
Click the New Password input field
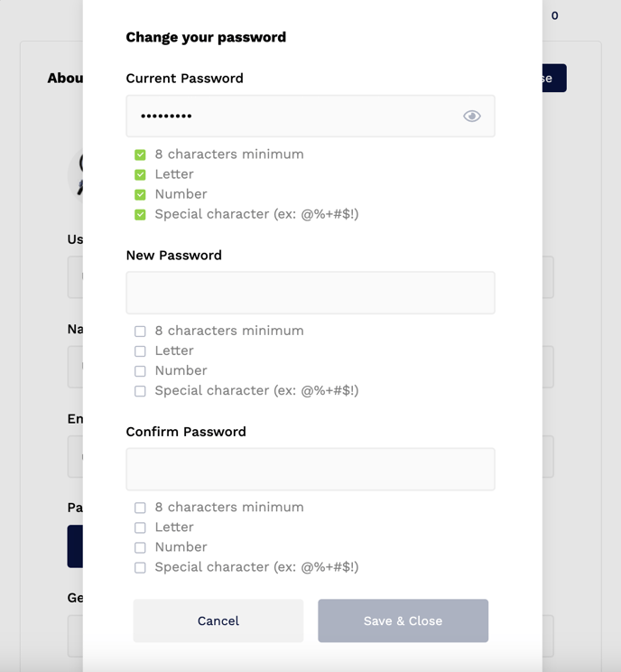310,293
